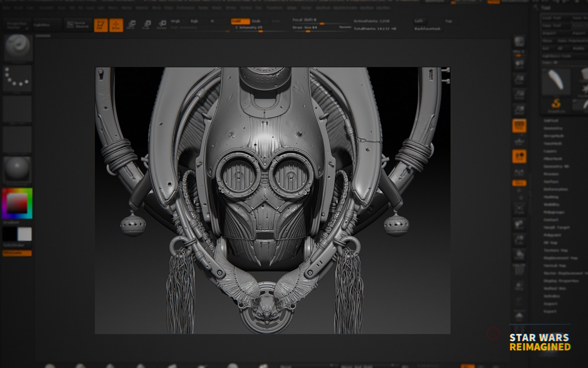Select the white main color swatch

pyautogui.click(x=24, y=234)
